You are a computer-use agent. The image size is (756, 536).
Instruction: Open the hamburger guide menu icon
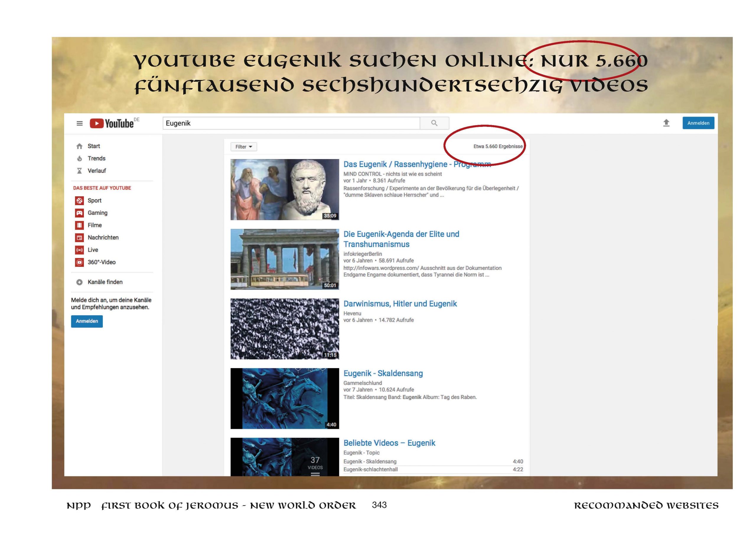(79, 123)
